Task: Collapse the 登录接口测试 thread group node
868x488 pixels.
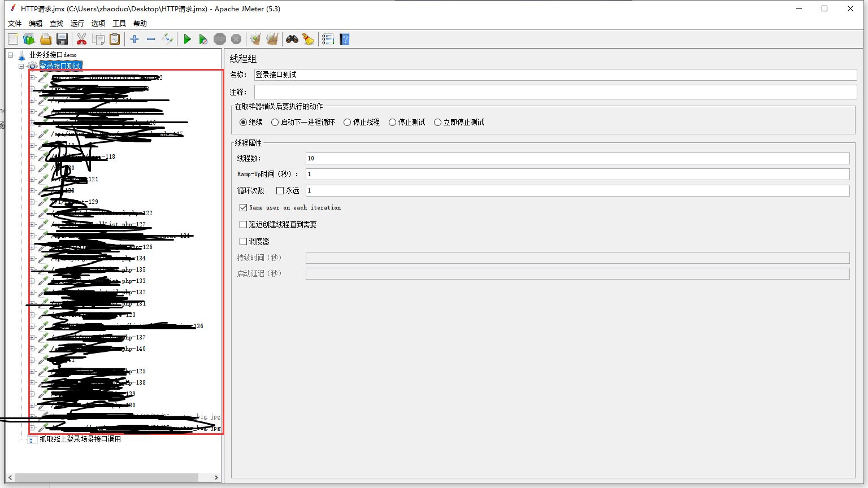Action: [21, 66]
